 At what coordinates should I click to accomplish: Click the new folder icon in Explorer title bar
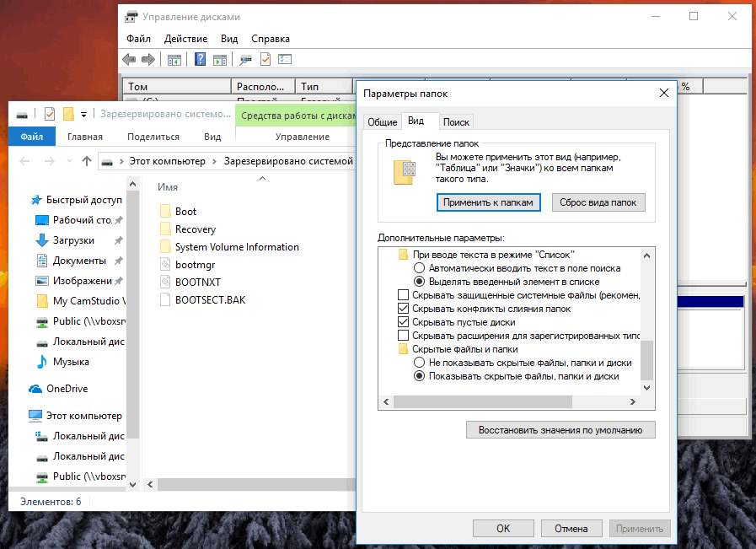[x=68, y=114]
